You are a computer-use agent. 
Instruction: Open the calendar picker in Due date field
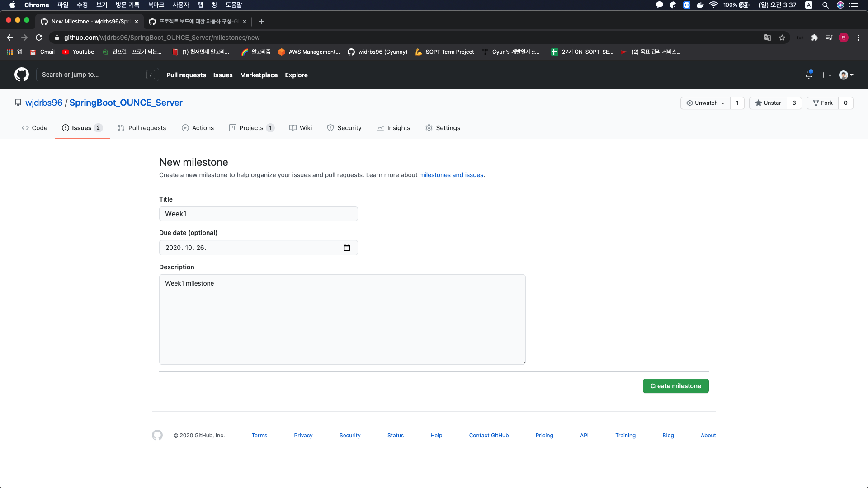[347, 248]
